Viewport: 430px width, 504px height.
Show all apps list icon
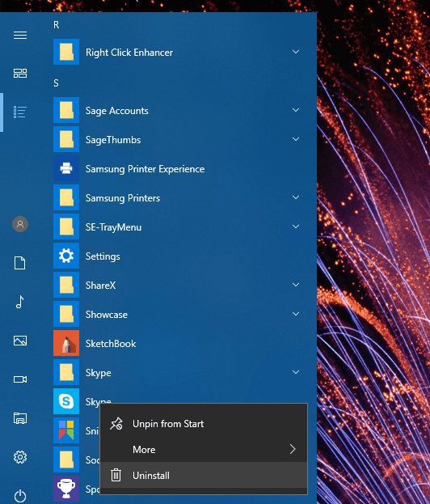tap(20, 112)
